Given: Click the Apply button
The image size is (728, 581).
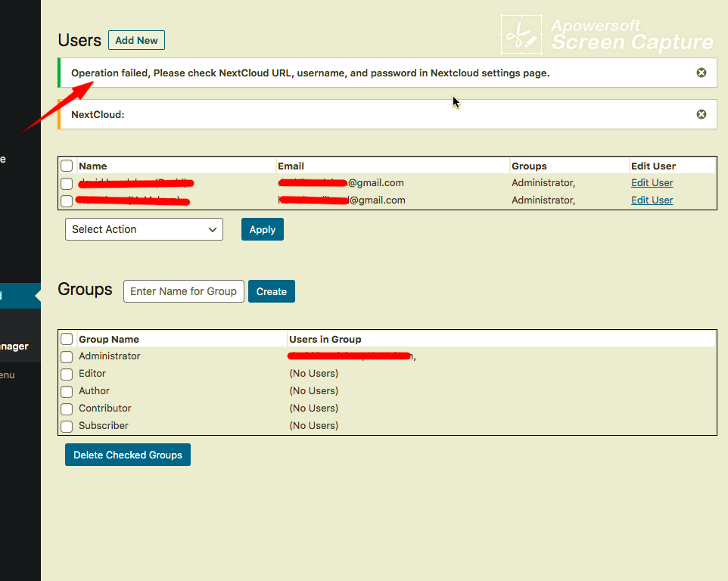Looking at the screenshot, I should pos(263,229).
